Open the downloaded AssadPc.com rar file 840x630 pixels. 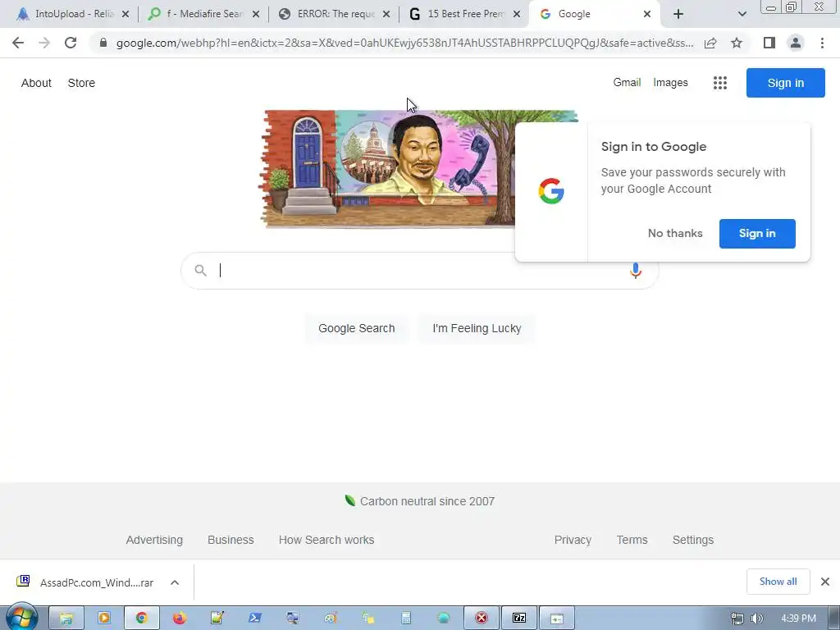84,582
